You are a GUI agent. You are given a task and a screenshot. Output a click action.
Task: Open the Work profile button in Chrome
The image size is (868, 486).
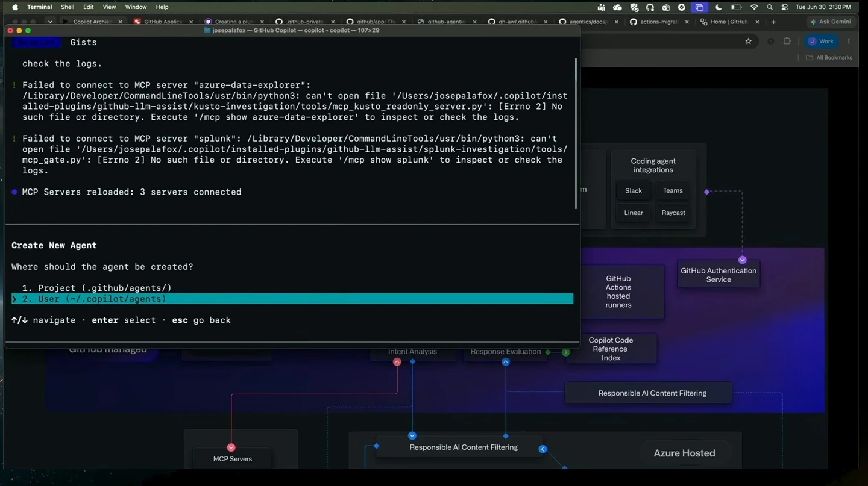tap(822, 41)
